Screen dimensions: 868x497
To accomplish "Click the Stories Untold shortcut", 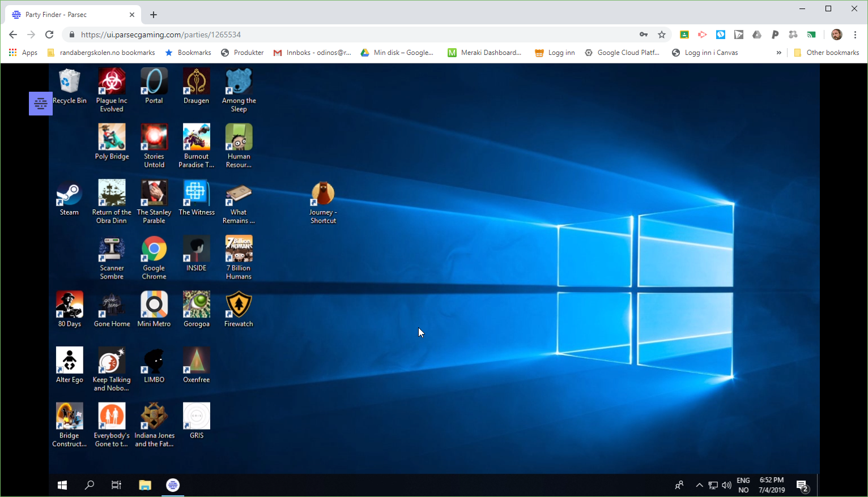I will tap(154, 146).
